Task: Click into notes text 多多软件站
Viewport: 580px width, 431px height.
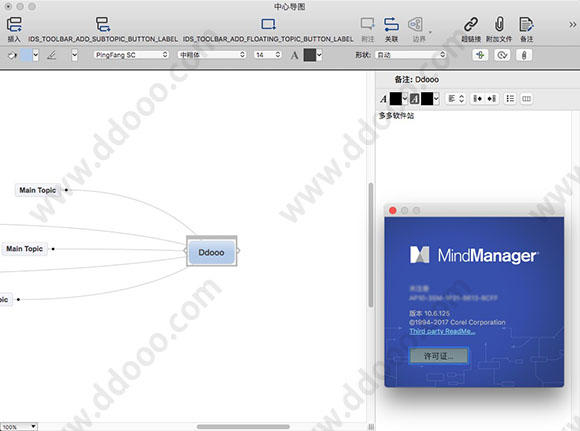Action: coord(396,116)
